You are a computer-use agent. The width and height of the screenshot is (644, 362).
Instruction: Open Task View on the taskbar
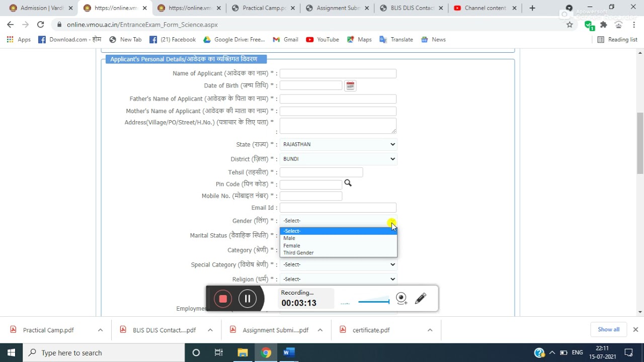click(219, 352)
